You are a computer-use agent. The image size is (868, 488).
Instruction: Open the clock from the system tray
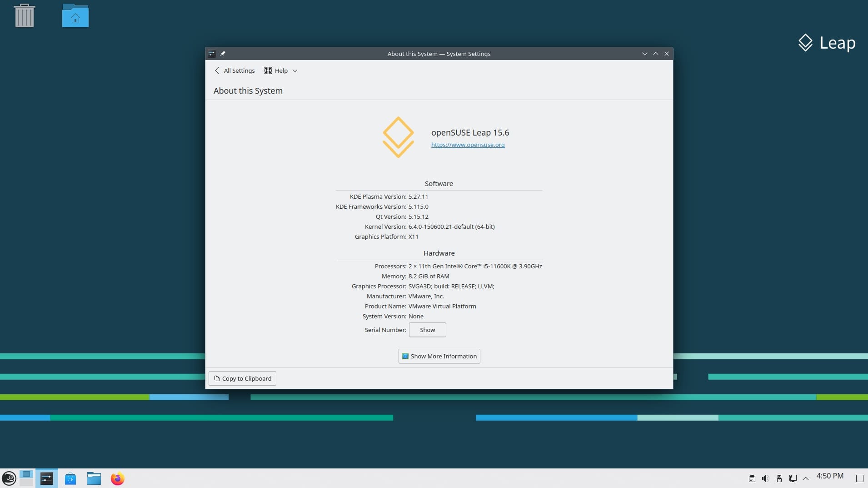pos(831,476)
